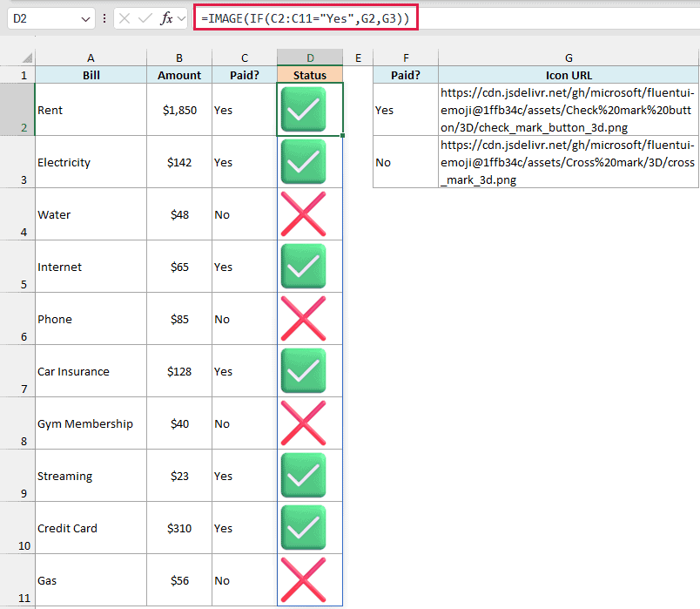Click the Yes cell in the Streaming row

(244, 476)
